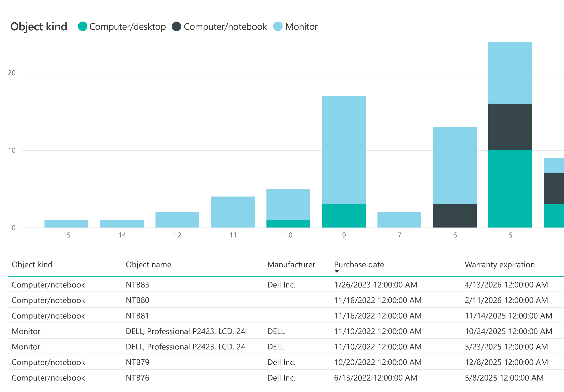Viewport: 564px width, 392px height.
Task: Click the Monitor bar for category 15
Action: (x=66, y=224)
